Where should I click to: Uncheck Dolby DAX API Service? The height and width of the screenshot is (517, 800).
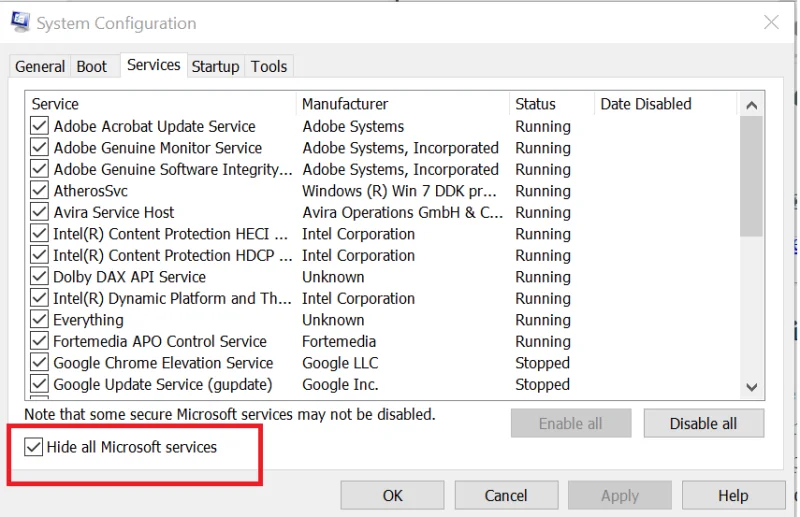pyautogui.click(x=40, y=277)
